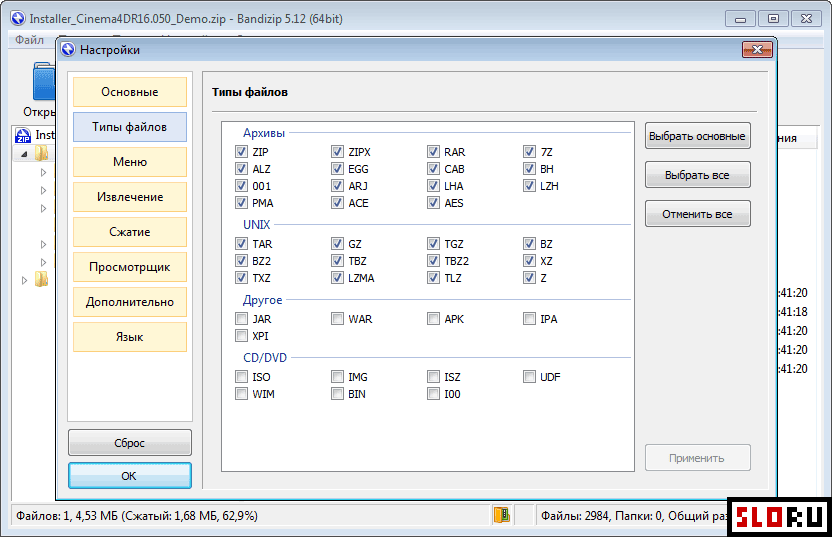Enable the JAR checkbox
Image resolution: width=832 pixels, height=537 pixels.
[x=241, y=318]
